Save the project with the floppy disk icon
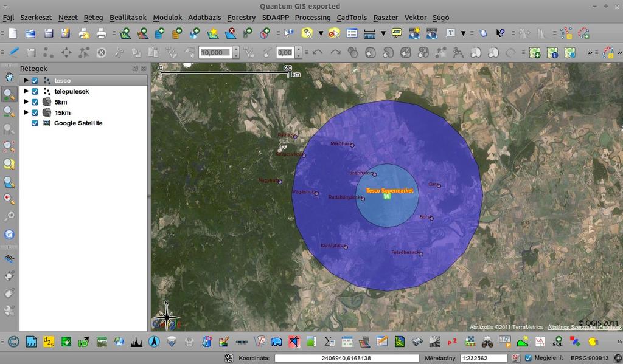This screenshot has width=623, height=364. (49, 33)
